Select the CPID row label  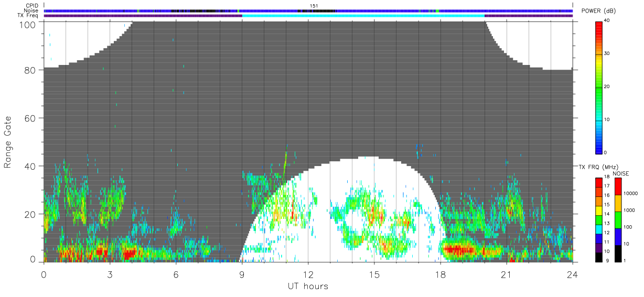pos(33,6)
